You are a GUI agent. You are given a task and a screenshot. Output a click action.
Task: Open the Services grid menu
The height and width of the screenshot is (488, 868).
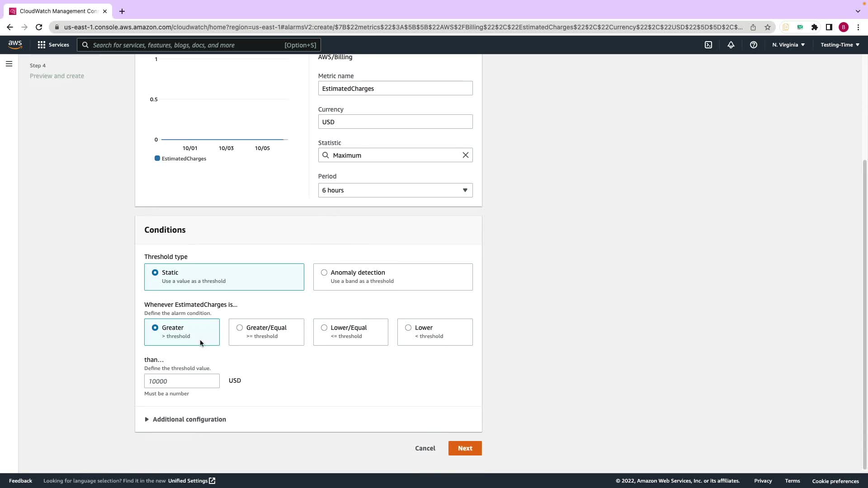coord(53,45)
